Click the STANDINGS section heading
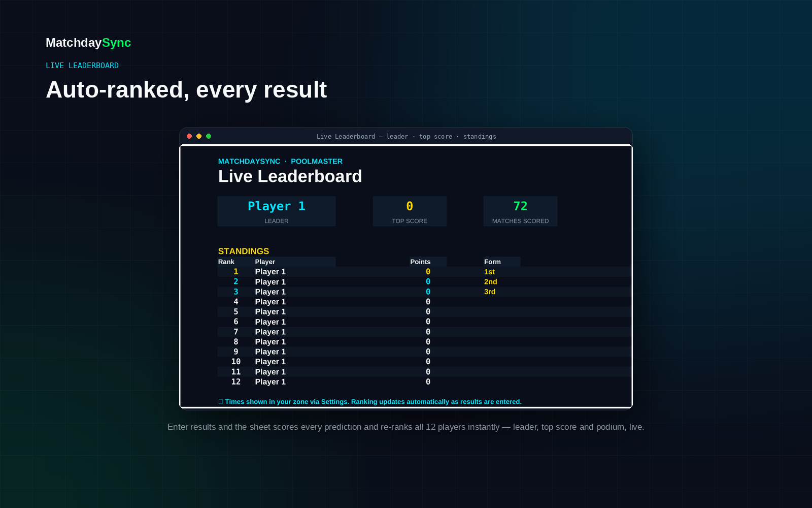The image size is (812, 508). point(244,251)
